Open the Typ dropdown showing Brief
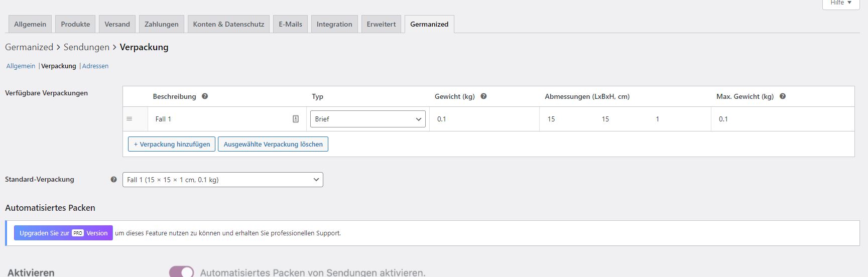The height and width of the screenshot is (277, 868). pyautogui.click(x=368, y=119)
